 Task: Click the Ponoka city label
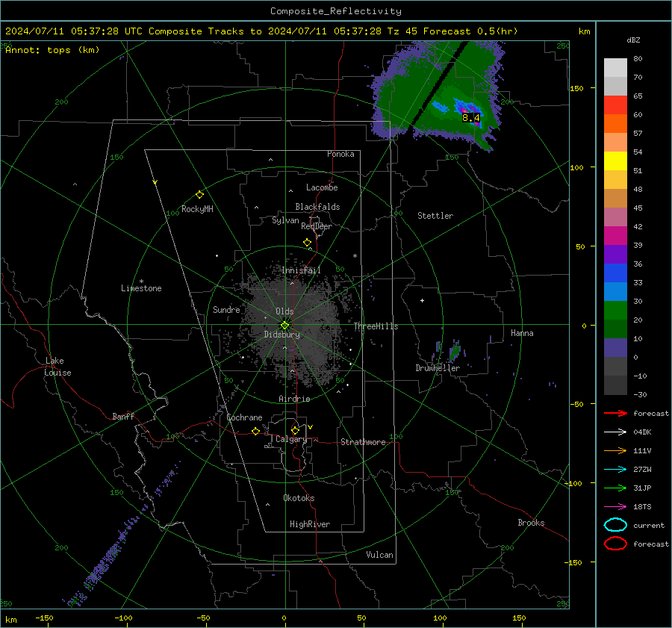[x=340, y=154]
